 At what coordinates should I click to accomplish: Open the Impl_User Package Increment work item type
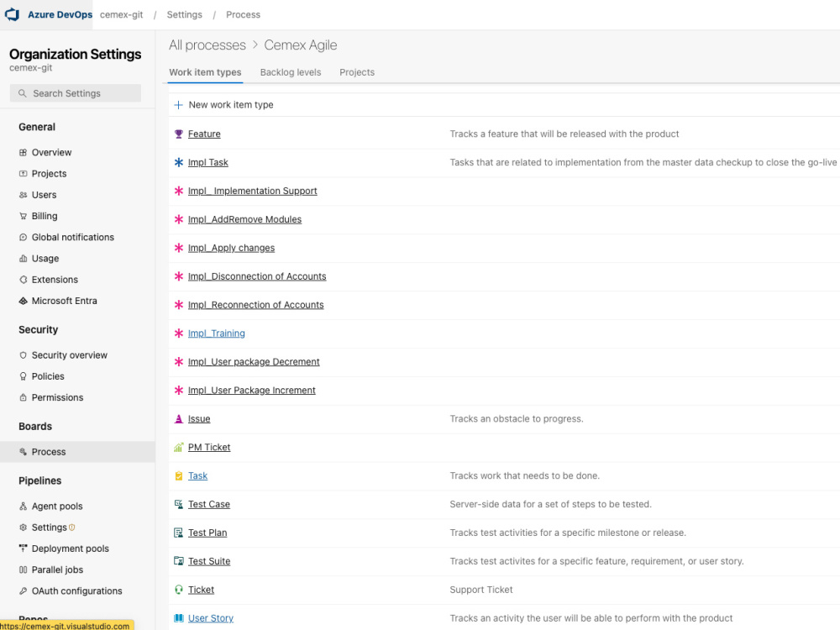(252, 390)
